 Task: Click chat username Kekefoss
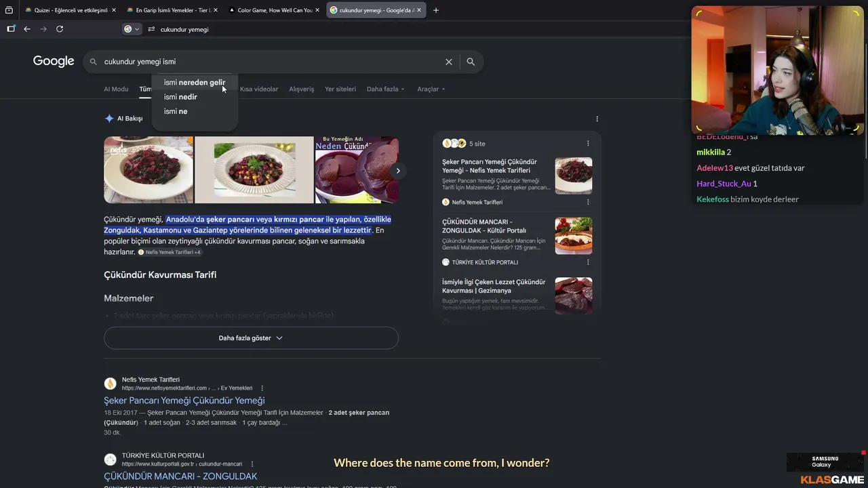(x=713, y=199)
